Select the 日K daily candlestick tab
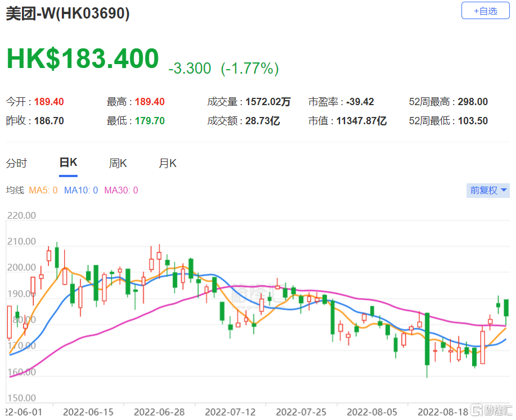Image resolution: width=516 pixels, height=420 pixels. [68, 162]
